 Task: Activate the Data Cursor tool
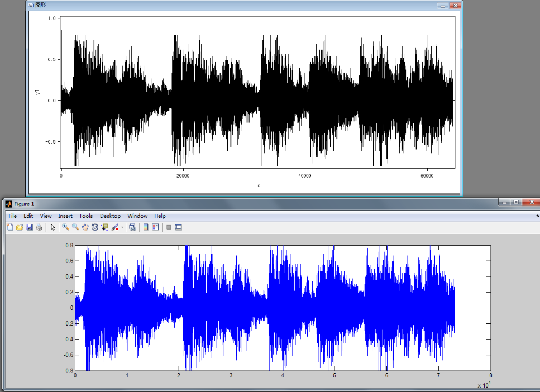click(104, 227)
